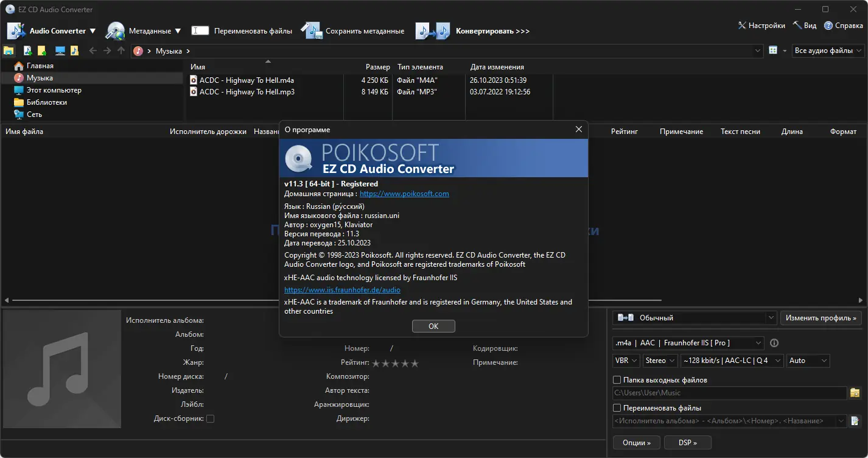The height and width of the screenshot is (458, 868).
Task: Click the yellow music note toolbar icon
Action: click(x=74, y=51)
